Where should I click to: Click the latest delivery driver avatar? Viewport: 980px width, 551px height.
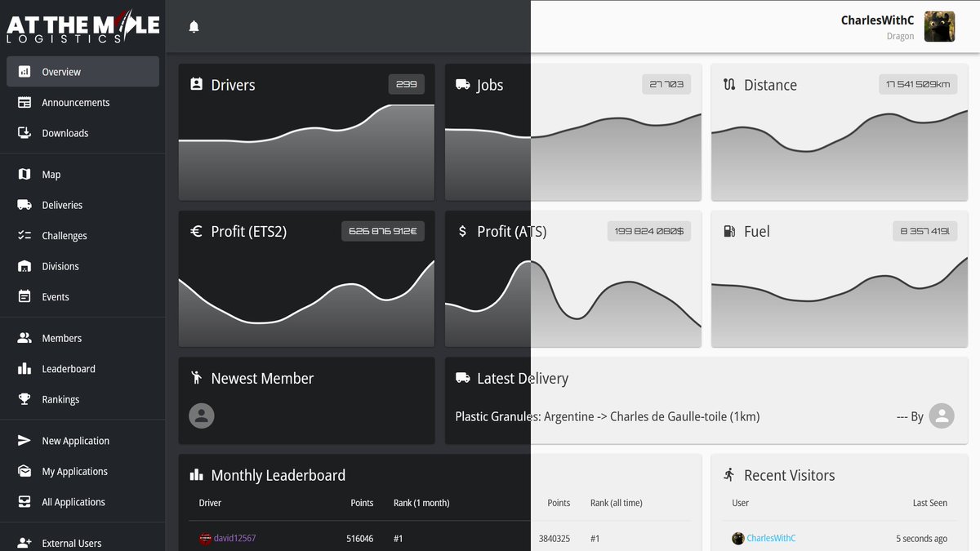click(x=942, y=415)
